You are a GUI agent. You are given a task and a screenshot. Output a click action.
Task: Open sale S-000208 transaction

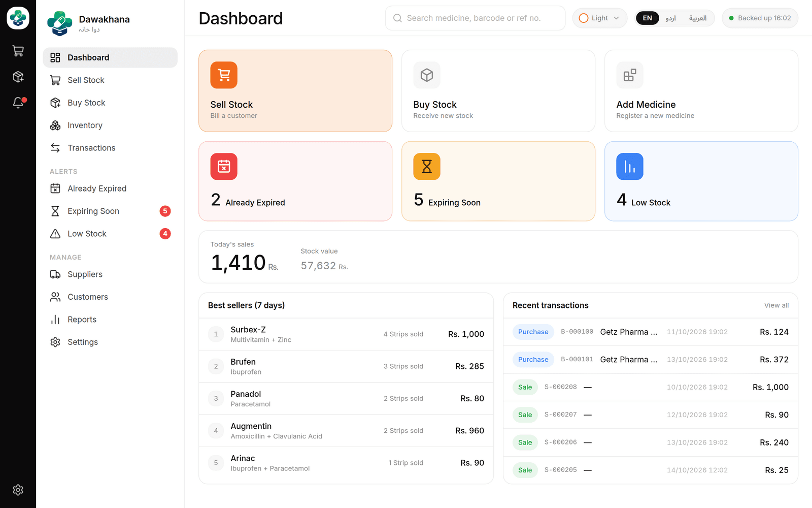point(651,387)
